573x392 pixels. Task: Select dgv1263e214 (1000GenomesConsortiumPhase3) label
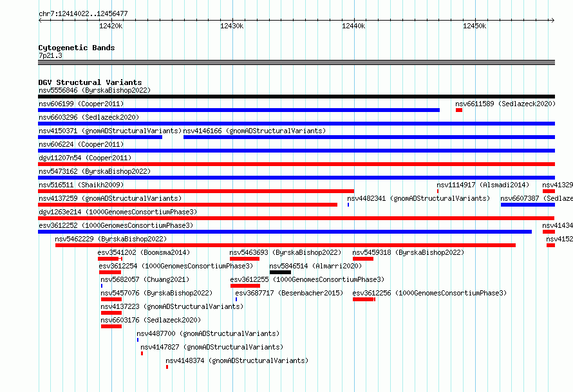click(x=118, y=212)
